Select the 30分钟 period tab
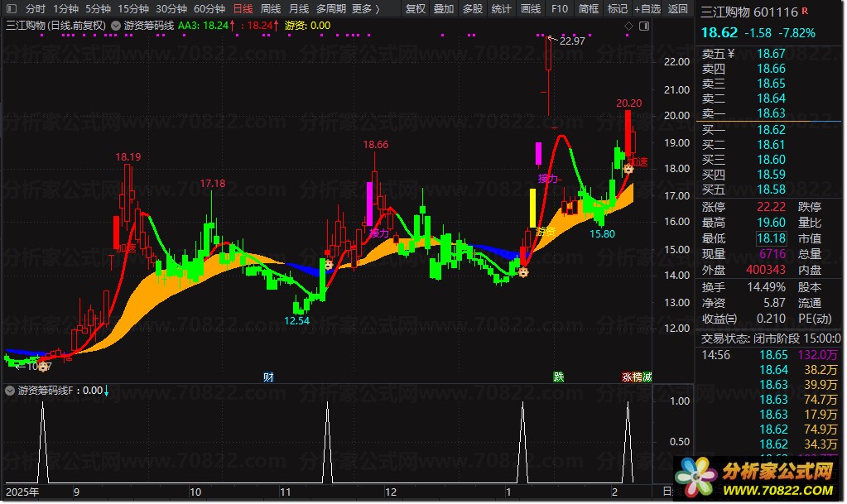 pos(171,8)
